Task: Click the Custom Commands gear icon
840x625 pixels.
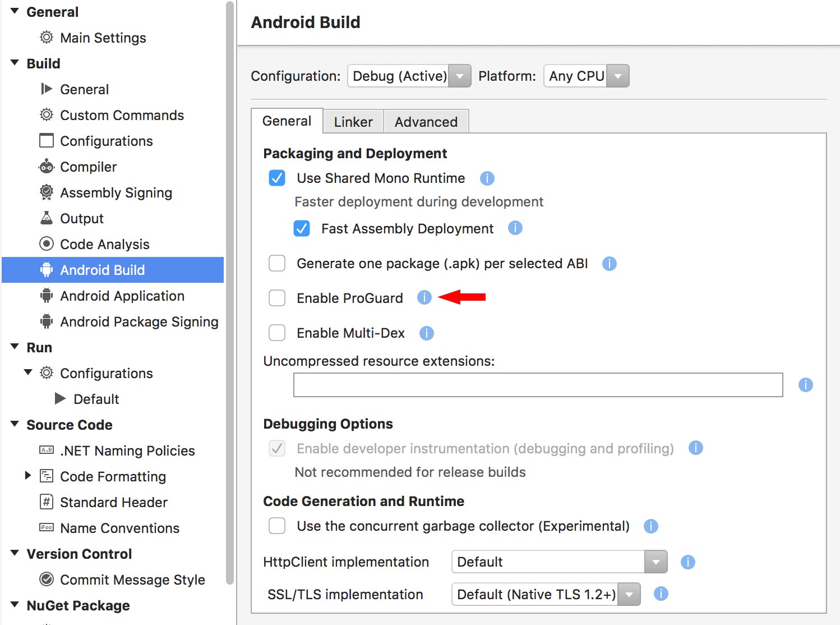Action: pos(47,115)
